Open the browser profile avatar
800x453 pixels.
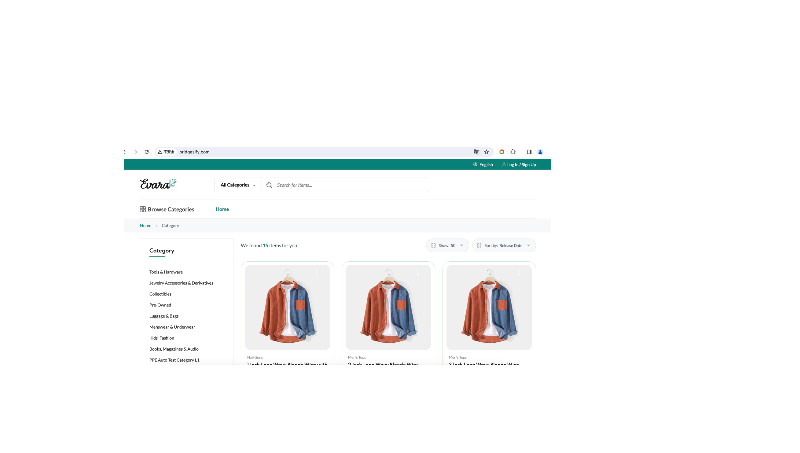pyautogui.click(x=540, y=152)
